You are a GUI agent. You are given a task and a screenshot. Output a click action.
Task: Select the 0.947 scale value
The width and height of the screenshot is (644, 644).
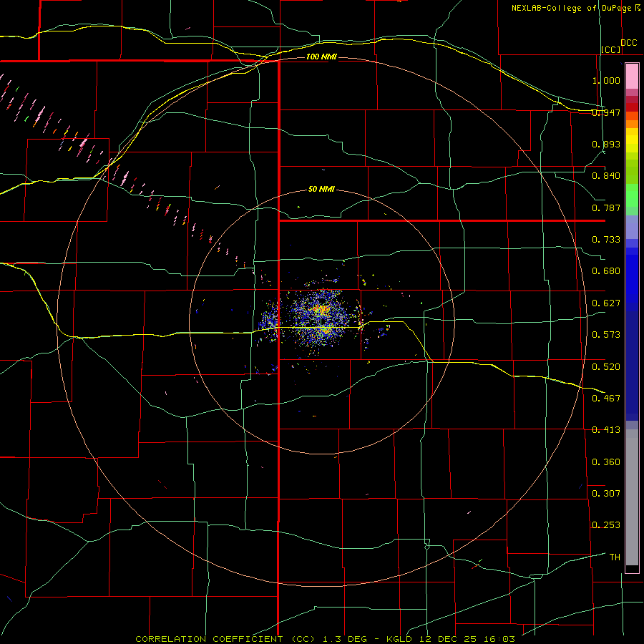606,112
